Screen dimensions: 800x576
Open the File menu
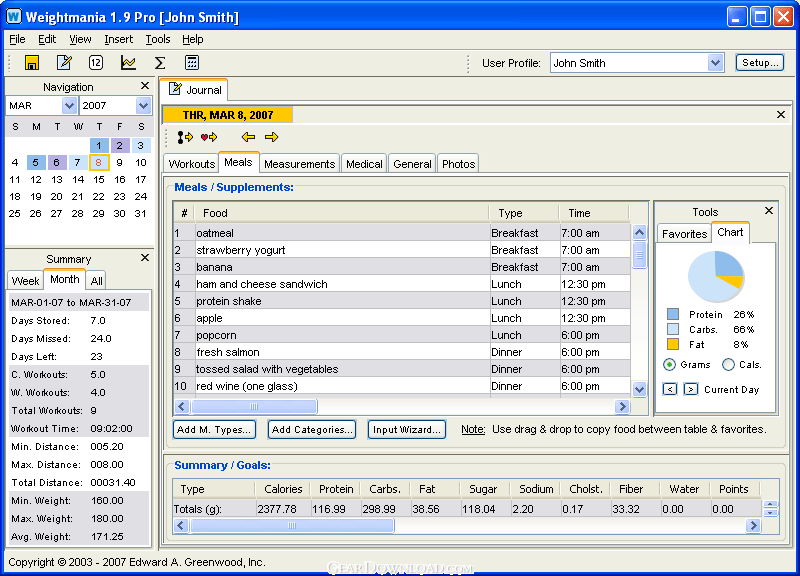tap(17, 39)
